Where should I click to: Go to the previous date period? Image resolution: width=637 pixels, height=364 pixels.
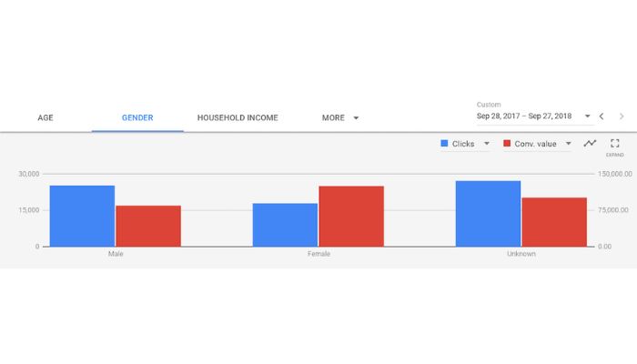[x=602, y=116]
